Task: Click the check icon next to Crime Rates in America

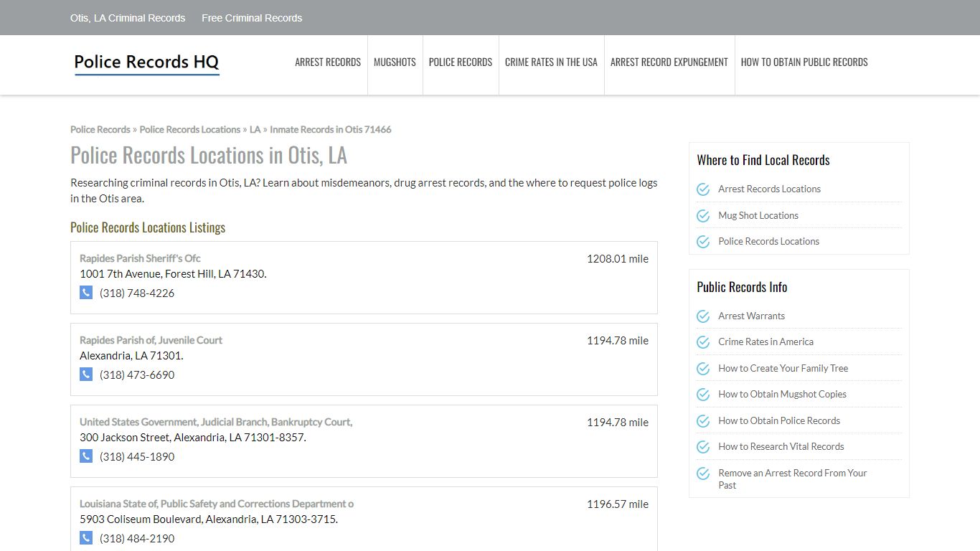Action: [703, 342]
